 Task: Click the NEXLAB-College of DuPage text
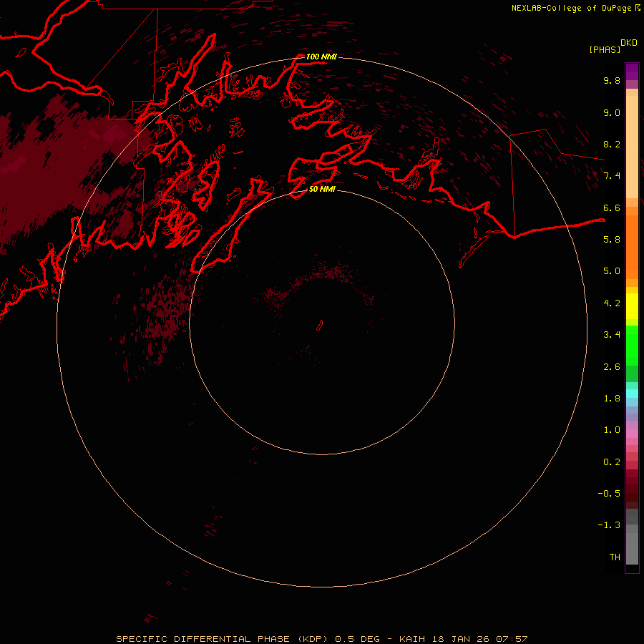(571, 8)
